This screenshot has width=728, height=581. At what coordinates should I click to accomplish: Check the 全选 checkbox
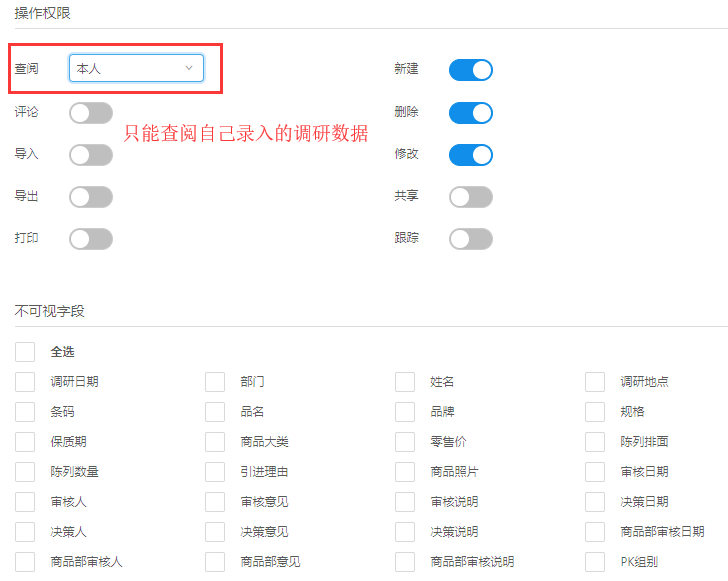tap(25, 352)
